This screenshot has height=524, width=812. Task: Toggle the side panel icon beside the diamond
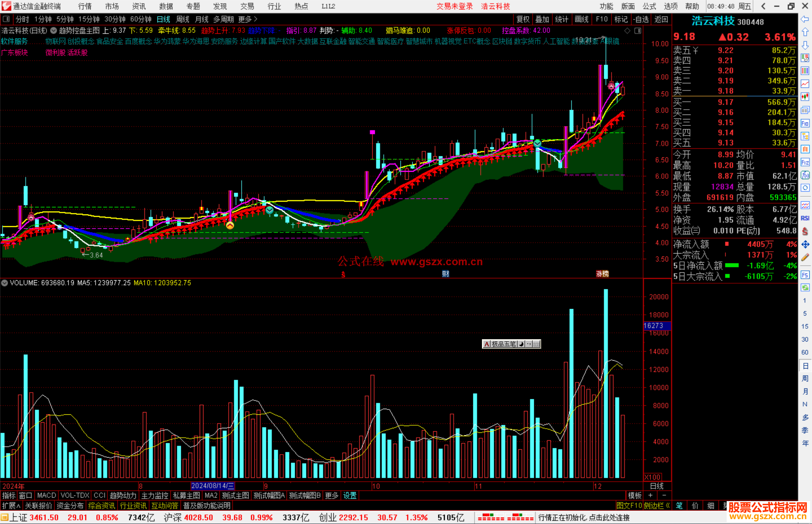click(x=638, y=31)
